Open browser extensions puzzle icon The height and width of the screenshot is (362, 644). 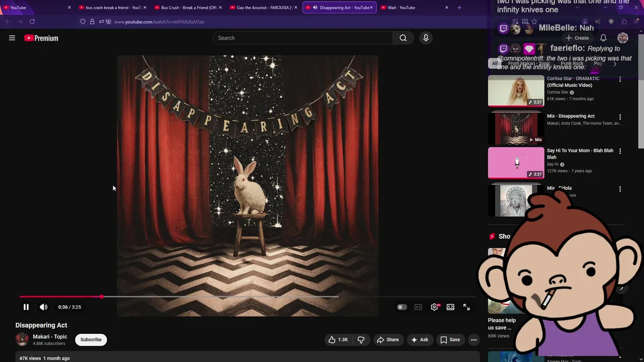[x=624, y=22]
